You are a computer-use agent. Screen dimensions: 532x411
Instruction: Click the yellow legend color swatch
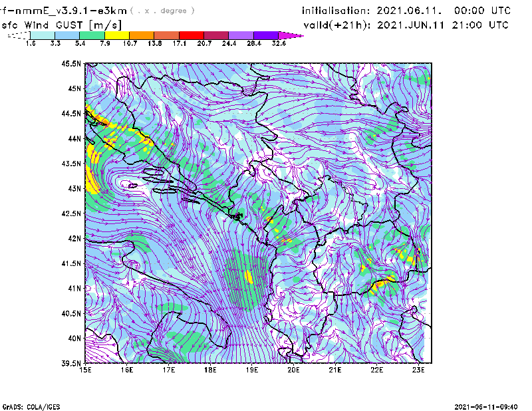[117, 35]
